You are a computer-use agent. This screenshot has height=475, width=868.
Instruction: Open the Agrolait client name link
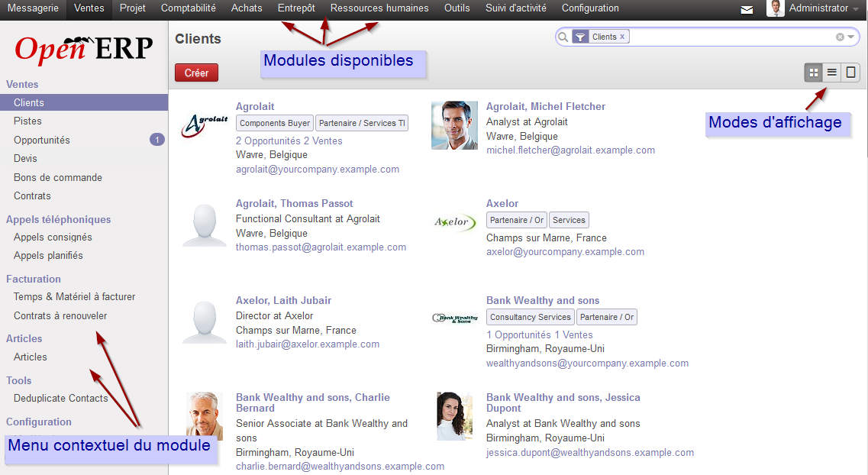(x=255, y=106)
